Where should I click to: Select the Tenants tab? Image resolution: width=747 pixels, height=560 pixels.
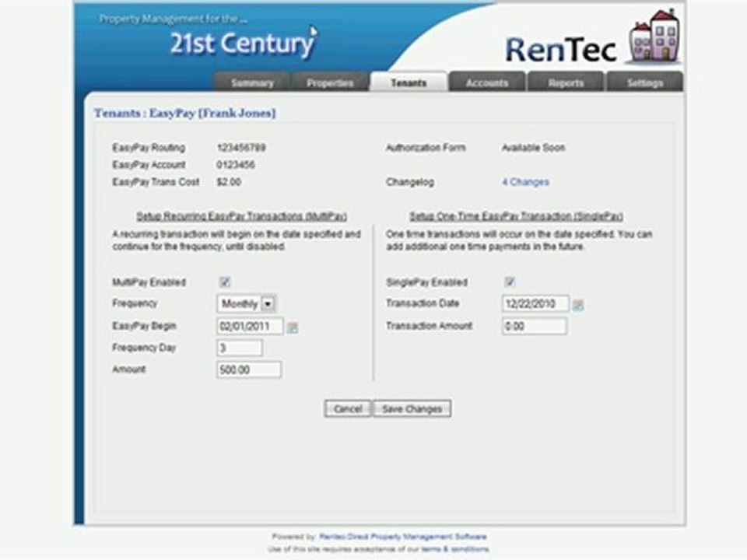[x=409, y=82]
